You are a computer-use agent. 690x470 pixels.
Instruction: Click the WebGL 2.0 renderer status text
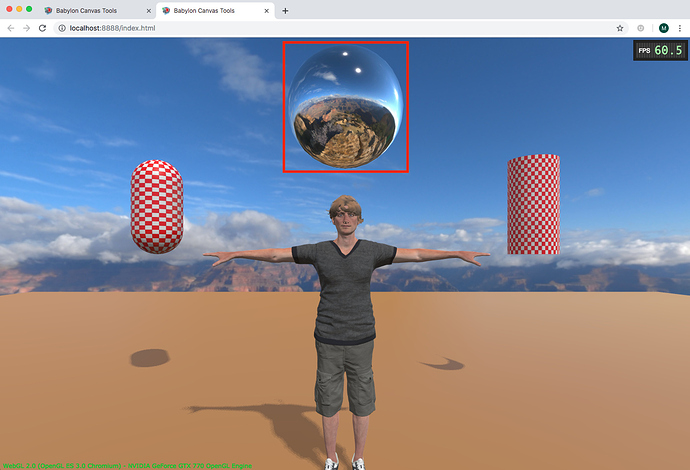pyautogui.click(x=128, y=466)
